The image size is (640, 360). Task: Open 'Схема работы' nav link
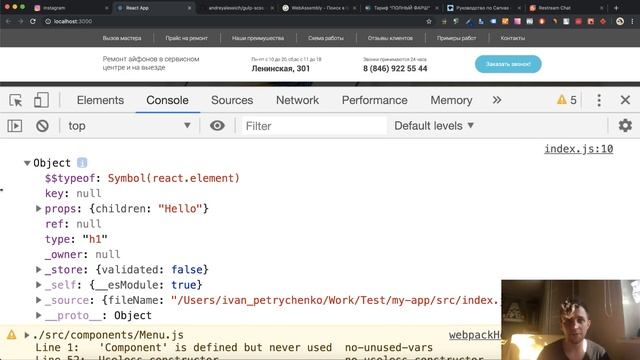326,38
